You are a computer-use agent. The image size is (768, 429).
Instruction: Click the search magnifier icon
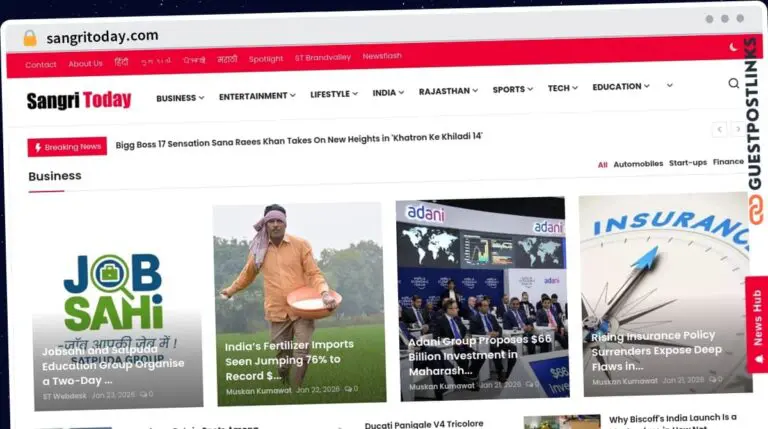pyautogui.click(x=733, y=83)
